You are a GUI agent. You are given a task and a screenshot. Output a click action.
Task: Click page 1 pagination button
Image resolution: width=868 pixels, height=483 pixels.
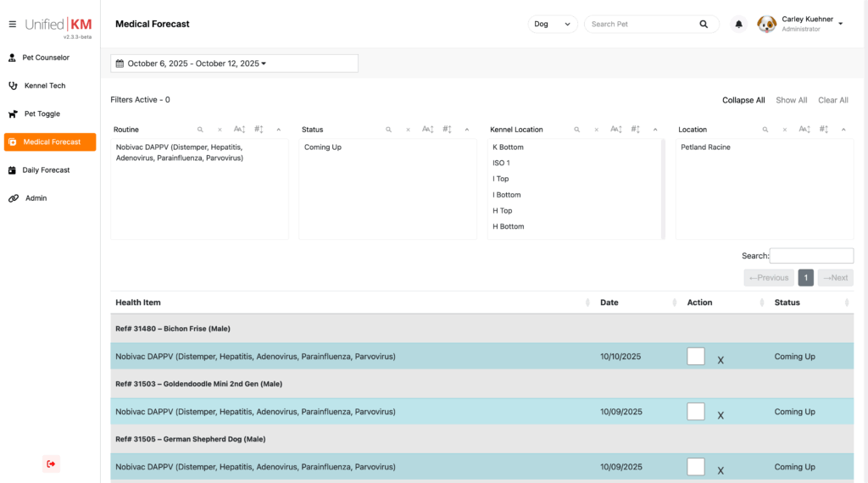coord(806,278)
